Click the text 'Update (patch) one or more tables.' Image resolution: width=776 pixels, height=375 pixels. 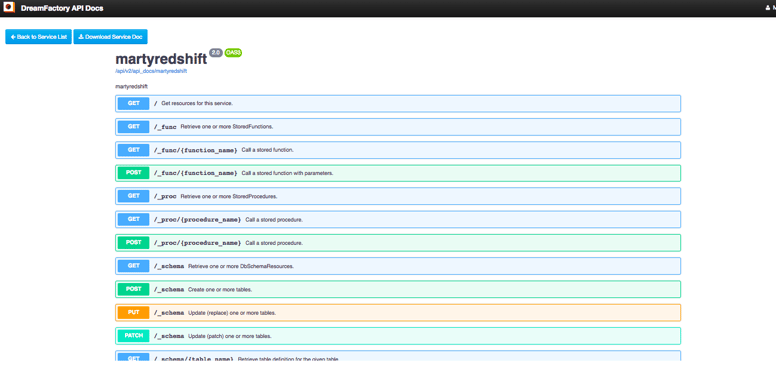click(230, 335)
